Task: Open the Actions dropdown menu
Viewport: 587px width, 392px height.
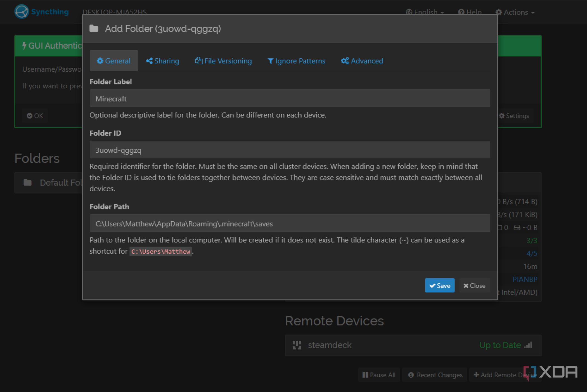Action: coord(516,12)
